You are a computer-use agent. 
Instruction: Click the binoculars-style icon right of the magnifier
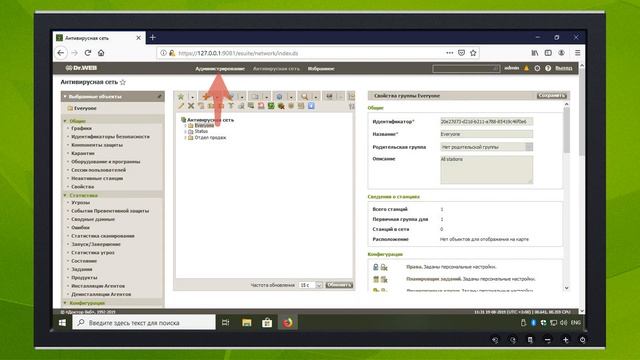[x=329, y=97]
